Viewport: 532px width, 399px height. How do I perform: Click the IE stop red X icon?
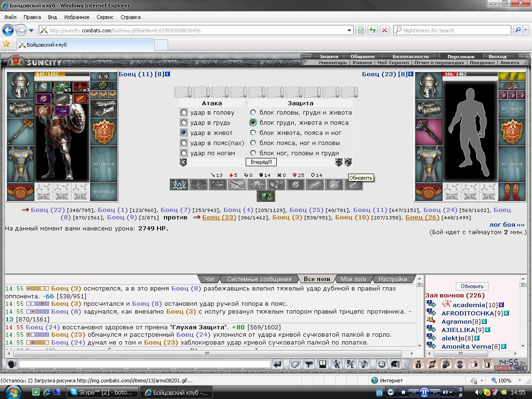pyautogui.click(x=384, y=30)
